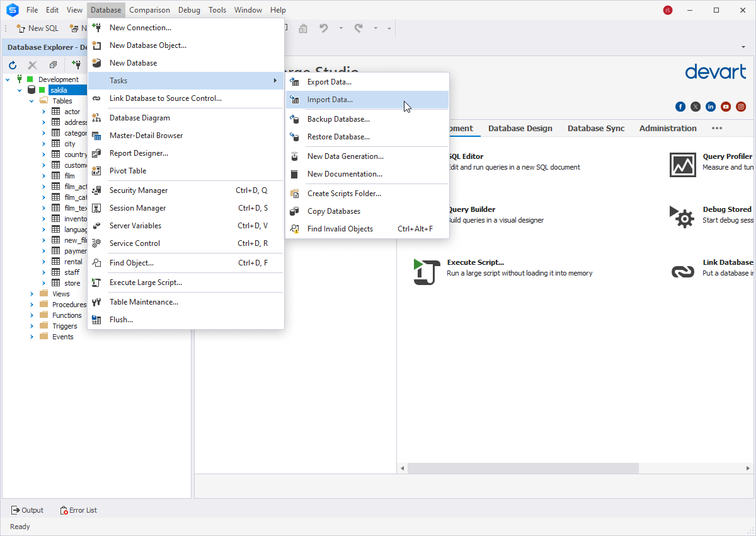Click the Undo arrow in the toolbar
Screen dimensions: 756x536
pos(323,28)
